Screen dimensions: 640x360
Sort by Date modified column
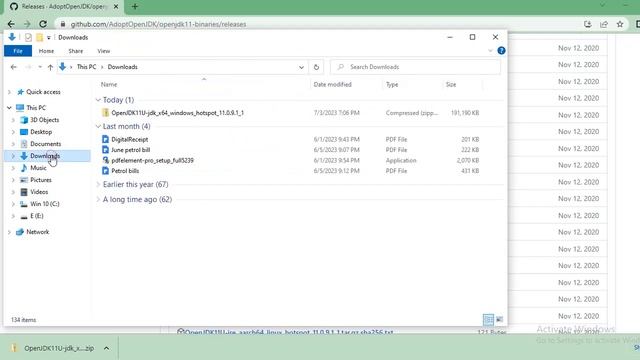332,84
